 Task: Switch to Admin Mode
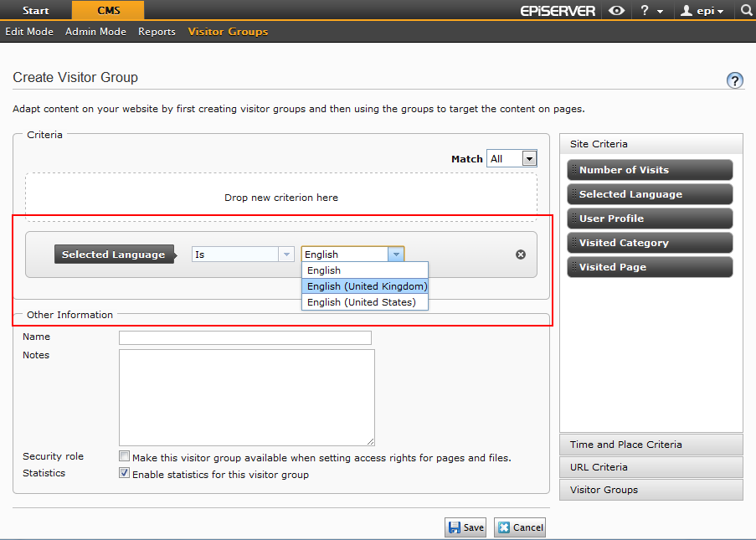(95, 32)
